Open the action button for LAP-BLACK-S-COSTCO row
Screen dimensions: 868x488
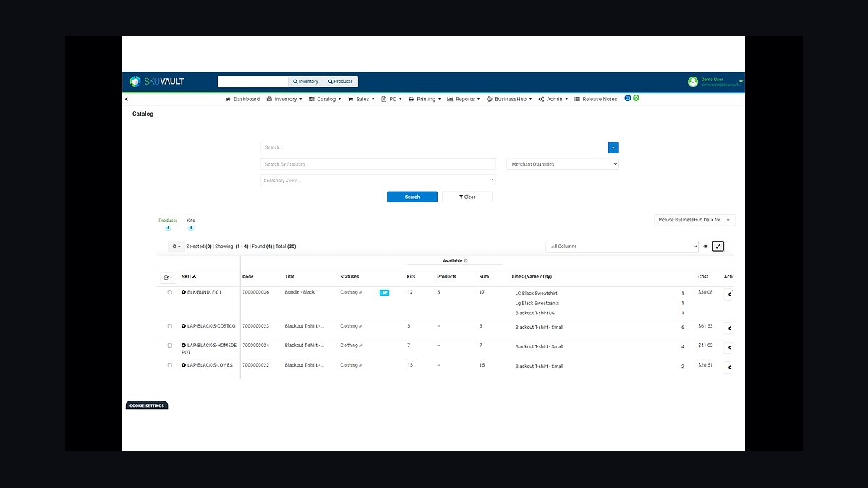(729, 328)
